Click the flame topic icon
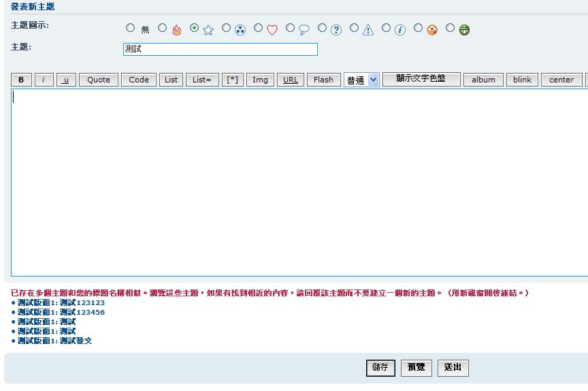This screenshot has height=391, width=588. [177, 30]
